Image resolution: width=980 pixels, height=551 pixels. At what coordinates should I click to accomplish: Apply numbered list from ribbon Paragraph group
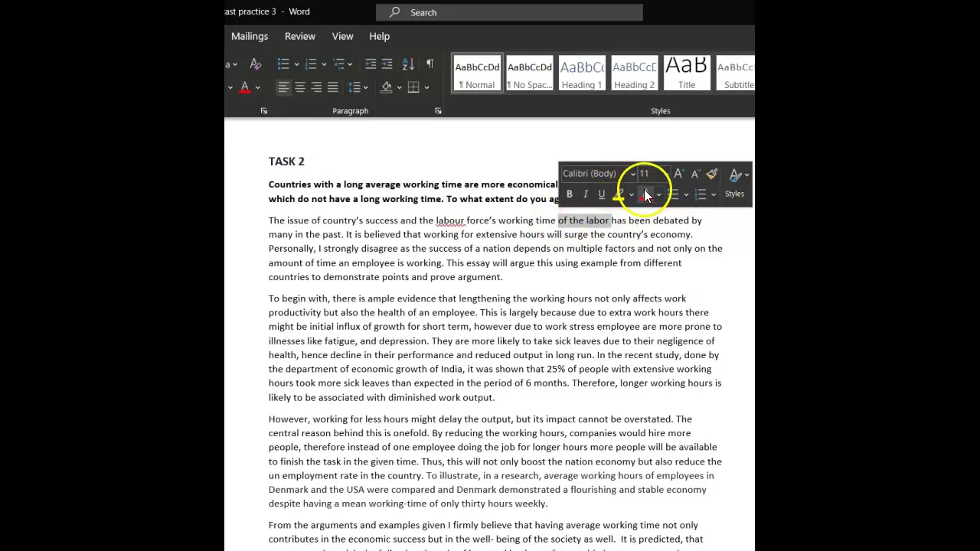tap(311, 64)
